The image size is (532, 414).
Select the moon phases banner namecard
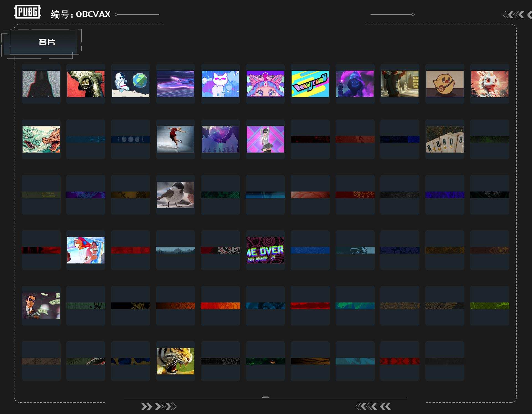click(131, 139)
